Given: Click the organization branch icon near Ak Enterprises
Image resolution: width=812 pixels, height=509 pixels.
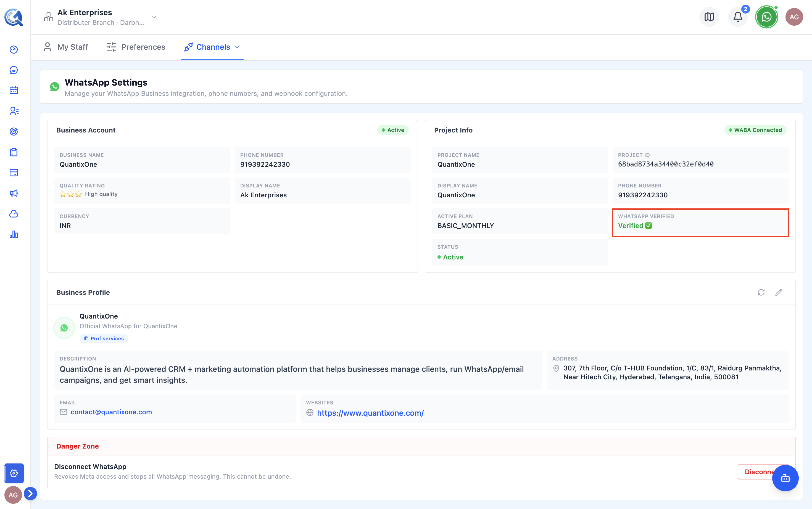Looking at the screenshot, I should tap(49, 17).
